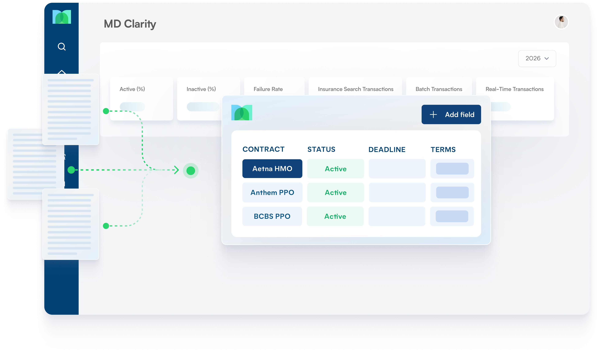This screenshot has width=604, height=364.
Task: Click the deadline field for Anthem PPO
Action: [x=397, y=193]
